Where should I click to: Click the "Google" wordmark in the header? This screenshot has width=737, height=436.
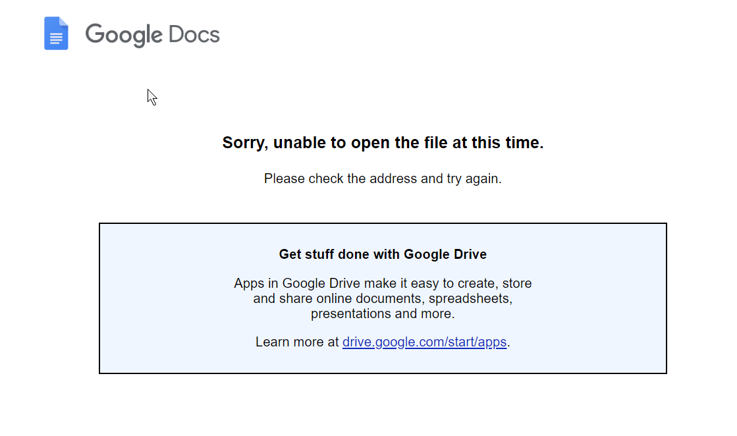(123, 34)
